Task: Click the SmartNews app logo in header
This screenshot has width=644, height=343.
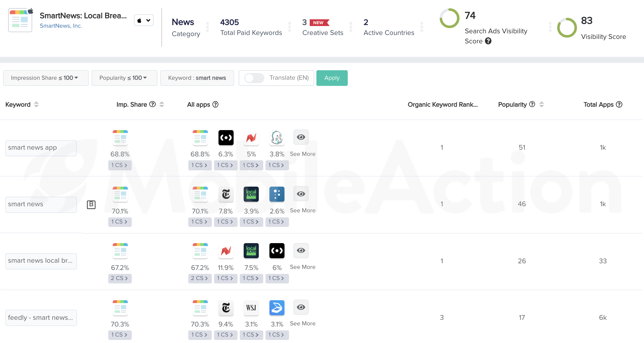Action: (x=20, y=20)
